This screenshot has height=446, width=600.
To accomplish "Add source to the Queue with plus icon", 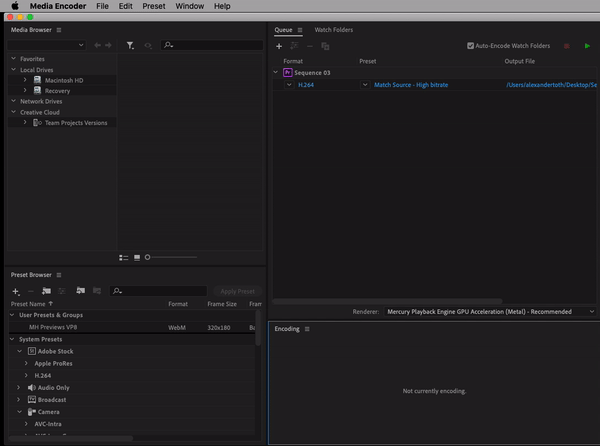I will click(x=279, y=46).
